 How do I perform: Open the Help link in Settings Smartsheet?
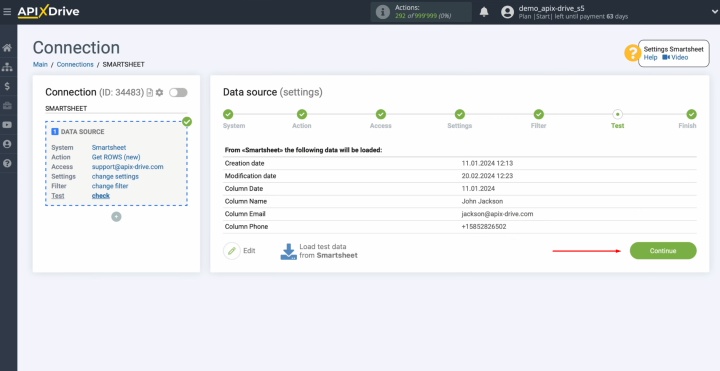(x=650, y=57)
